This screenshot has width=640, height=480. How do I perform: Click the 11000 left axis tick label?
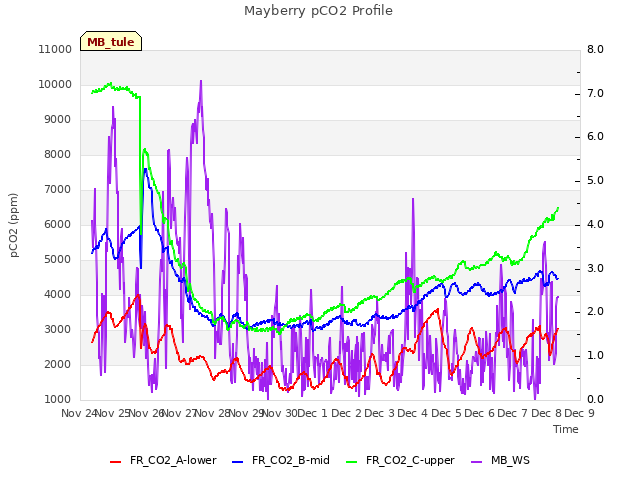point(55,49)
